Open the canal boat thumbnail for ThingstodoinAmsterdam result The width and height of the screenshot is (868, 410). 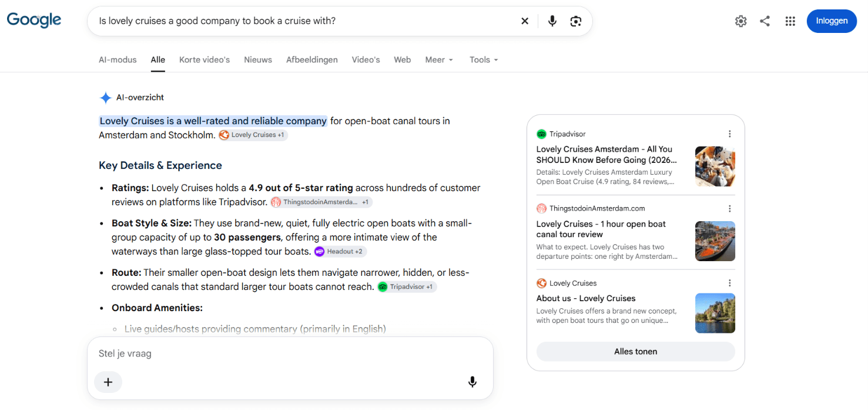pyautogui.click(x=715, y=241)
